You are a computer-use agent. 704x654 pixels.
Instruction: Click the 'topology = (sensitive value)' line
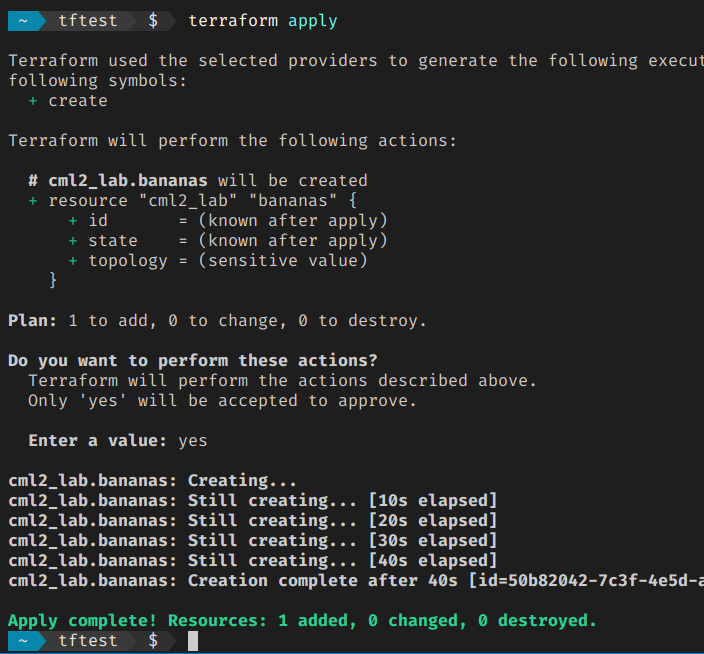point(217,261)
